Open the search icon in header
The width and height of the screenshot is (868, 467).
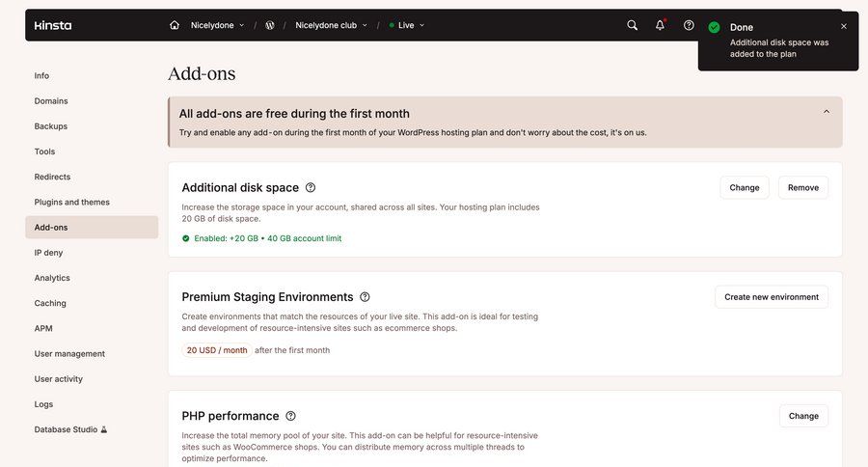point(632,25)
